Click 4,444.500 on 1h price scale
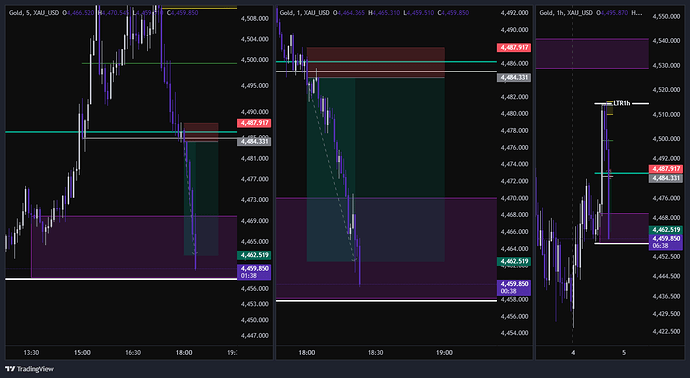The height and width of the screenshot is (378, 690). [x=666, y=276]
